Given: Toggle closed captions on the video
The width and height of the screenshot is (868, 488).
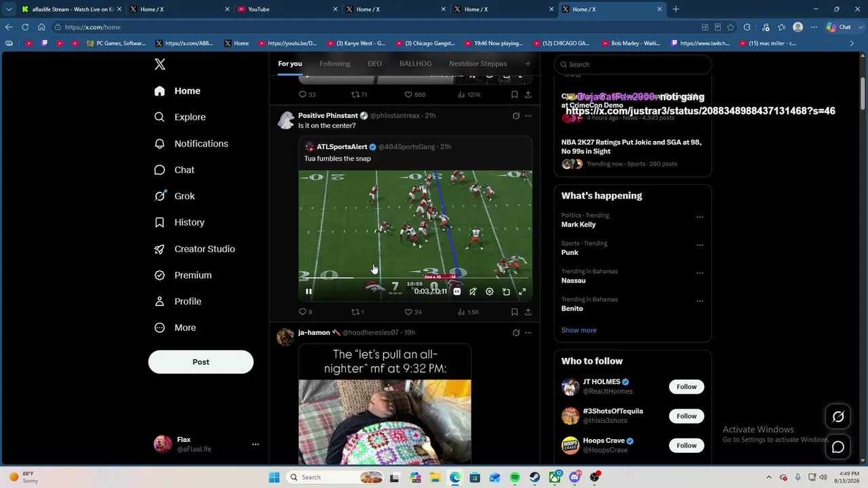Looking at the screenshot, I should [x=457, y=291].
